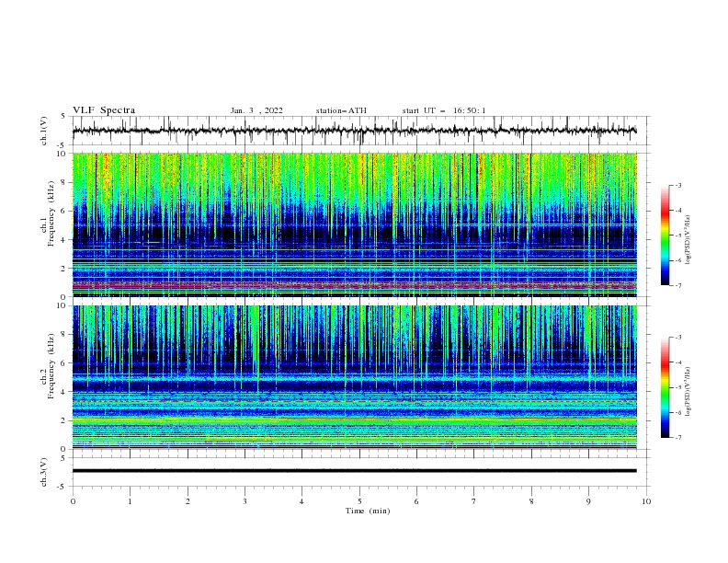728x563 pixels.
Task: Click time axis tick label '2'
Action: pyautogui.click(x=188, y=501)
